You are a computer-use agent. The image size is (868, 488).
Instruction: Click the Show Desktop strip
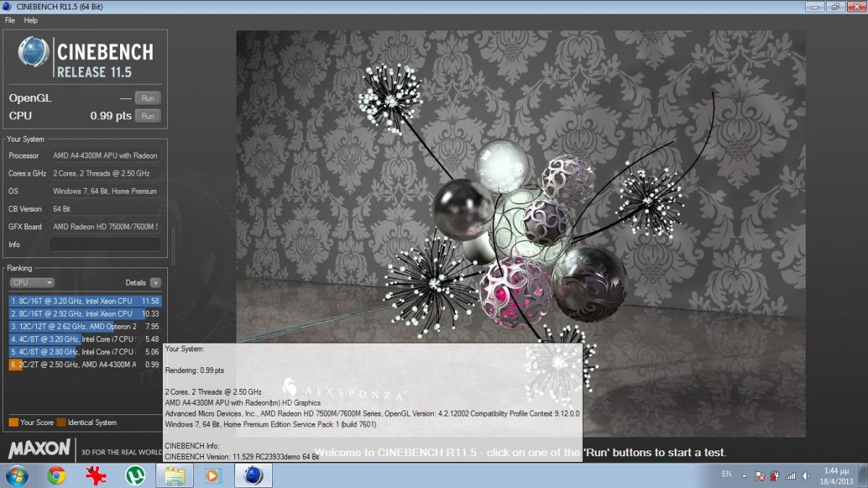tap(863, 476)
